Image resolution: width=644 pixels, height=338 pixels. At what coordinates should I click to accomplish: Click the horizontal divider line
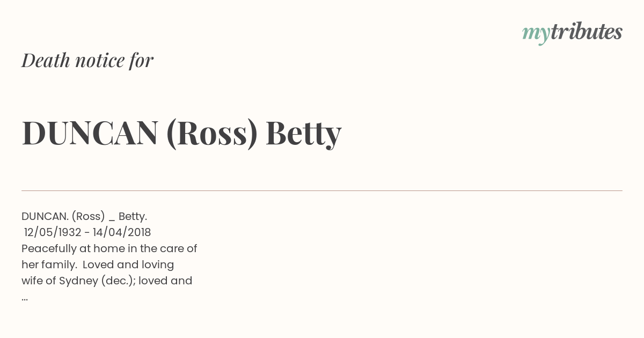322,190
